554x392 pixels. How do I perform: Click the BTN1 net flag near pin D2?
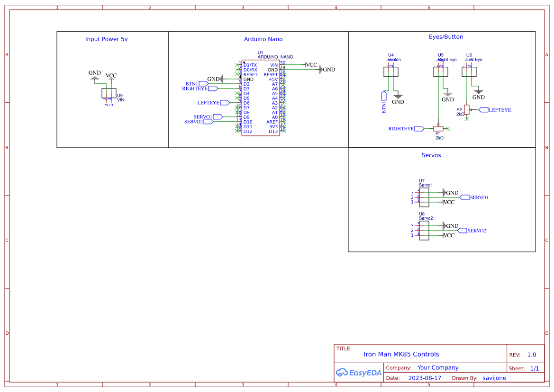[x=202, y=83]
